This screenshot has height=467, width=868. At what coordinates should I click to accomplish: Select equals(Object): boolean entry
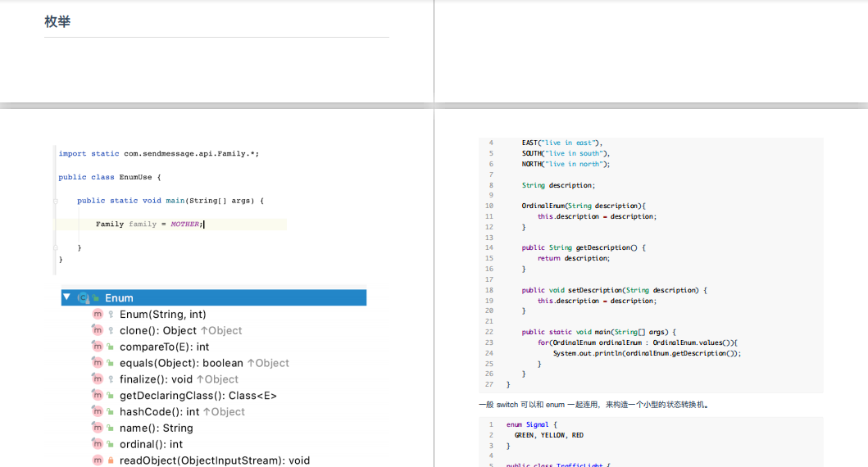click(x=204, y=363)
